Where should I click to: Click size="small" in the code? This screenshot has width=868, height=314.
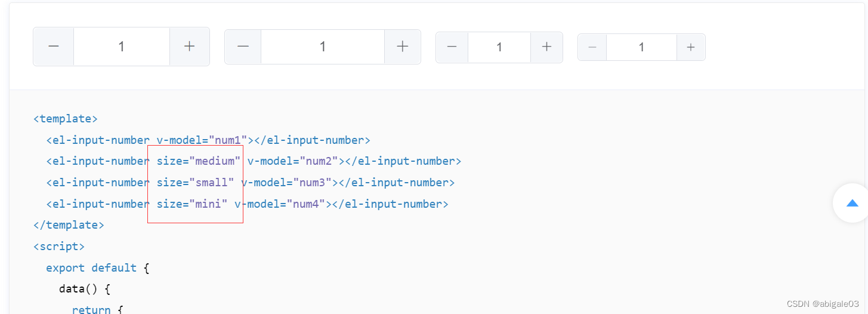click(x=196, y=183)
